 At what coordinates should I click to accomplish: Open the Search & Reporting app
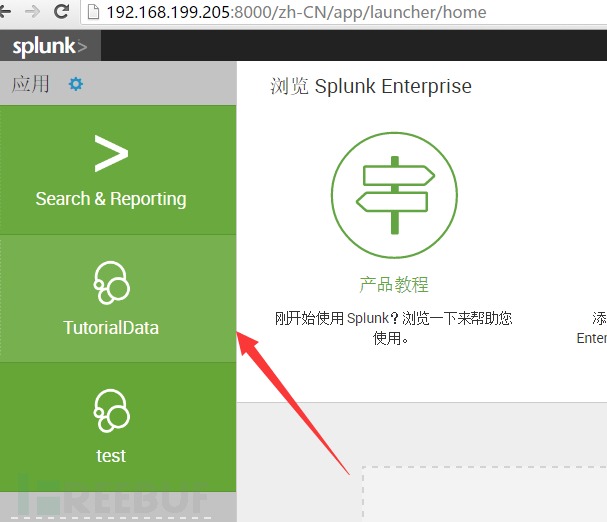[118, 170]
